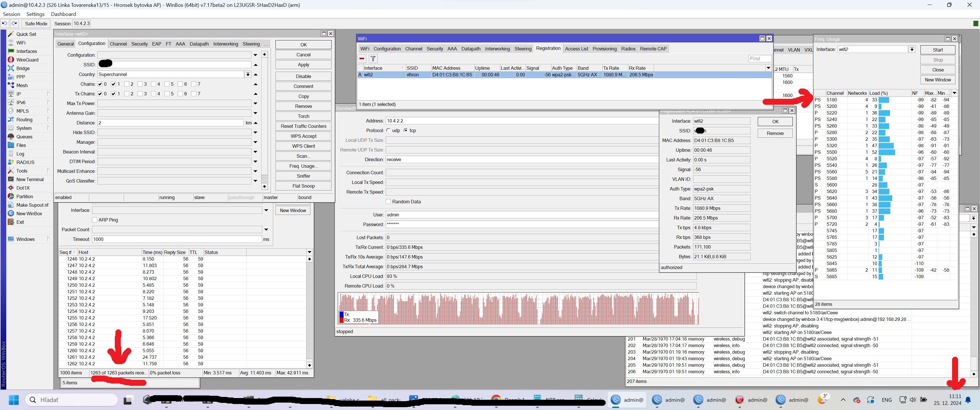The width and height of the screenshot is (980, 410).
Task: Enable the ARP Ping checkbox
Action: point(95,220)
